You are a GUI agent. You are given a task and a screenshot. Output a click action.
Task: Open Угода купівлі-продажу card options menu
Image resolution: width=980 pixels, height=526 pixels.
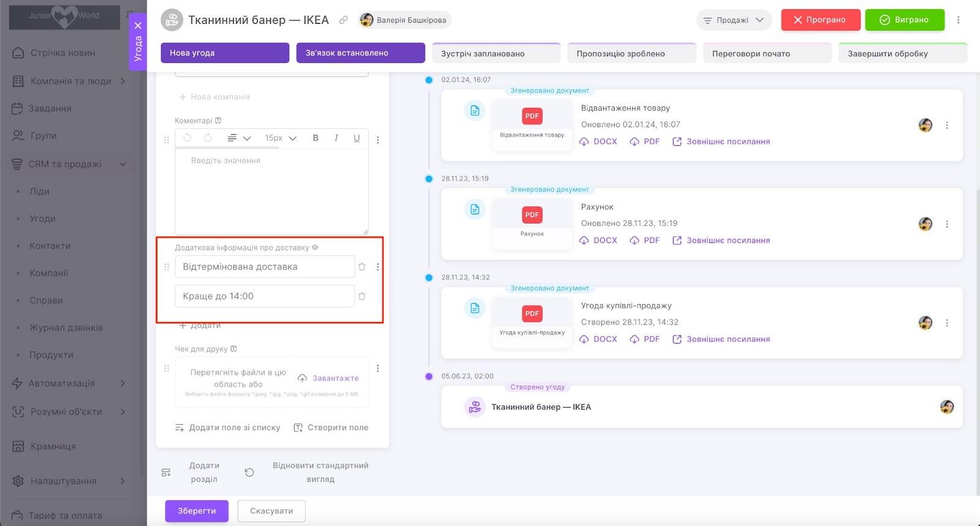tap(947, 323)
